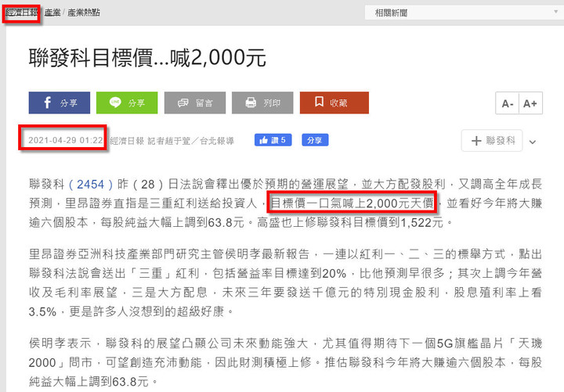Click the printer icon
Image resolution: width=564 pixels, height=392 pixels.
tap(251, 102)
